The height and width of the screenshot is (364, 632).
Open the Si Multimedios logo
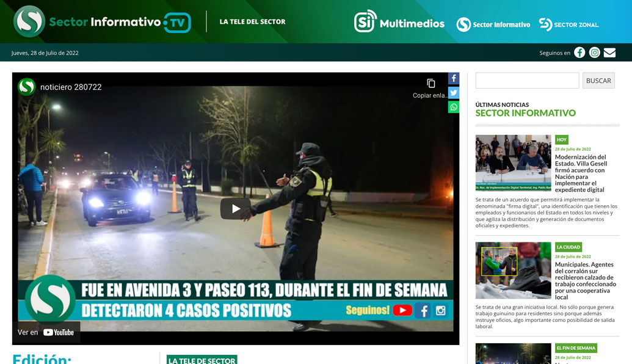(x=399, y=24)
